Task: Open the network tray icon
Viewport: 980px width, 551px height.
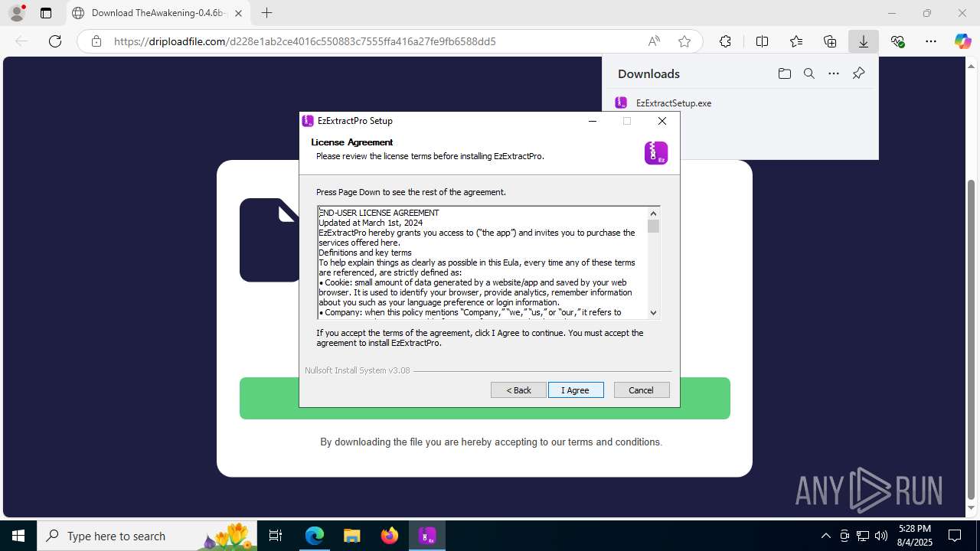Action: pyautogui.click(x=862, y=536)
